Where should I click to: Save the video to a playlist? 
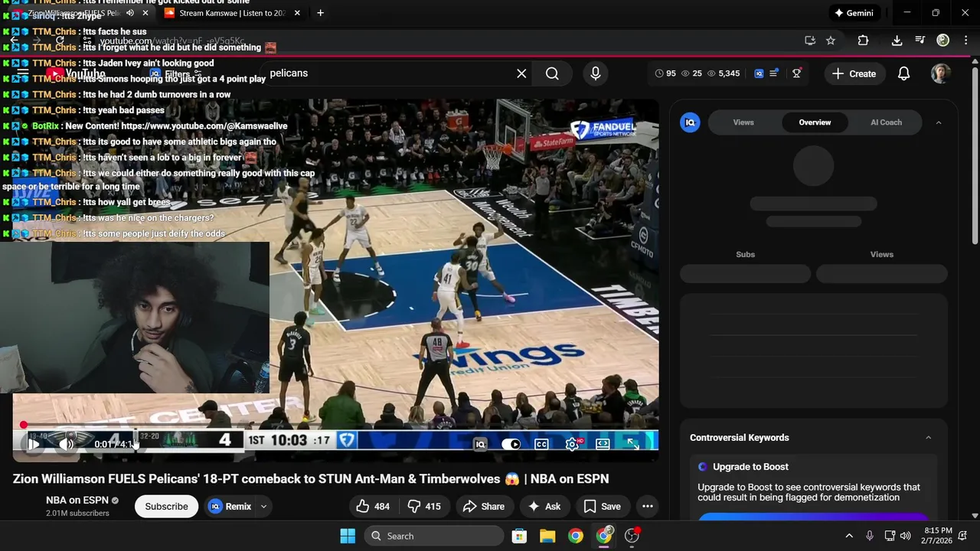coord(602,507)
